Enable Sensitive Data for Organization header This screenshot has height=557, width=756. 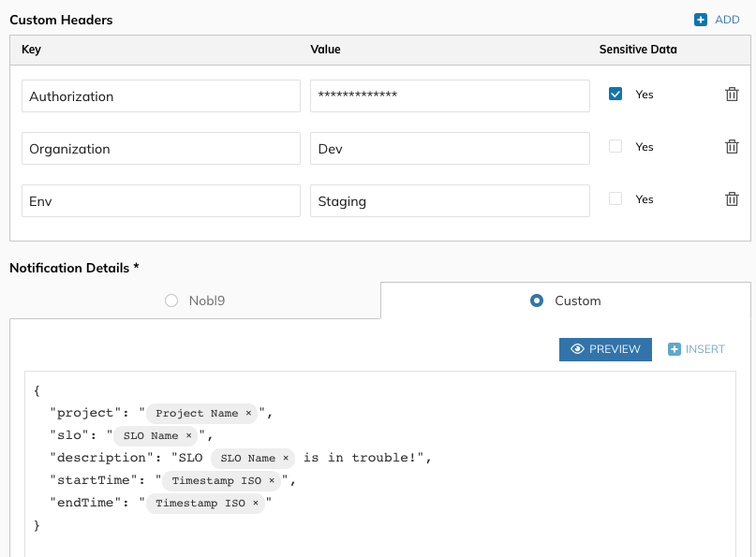[615, 147]
